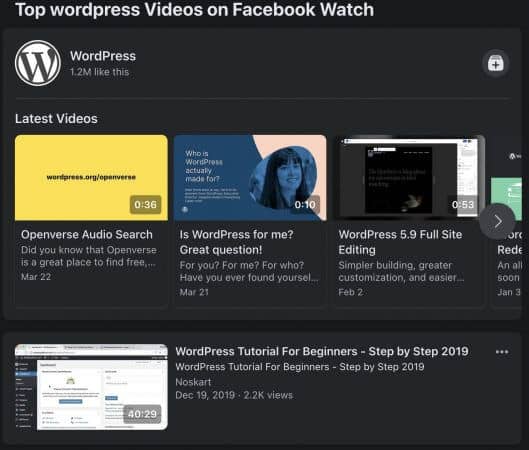Follow WordPress with the add-to-watchlist icon
The image size is (529, 450).
[x=495, y=63]
